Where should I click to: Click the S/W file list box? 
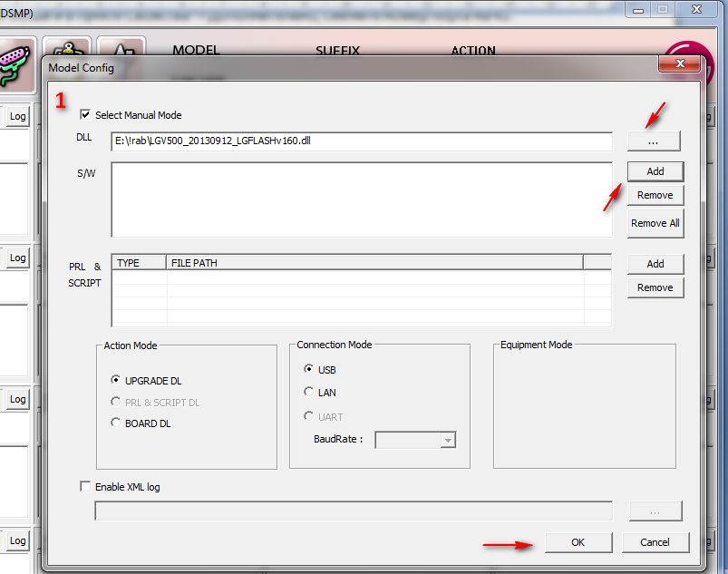[362, 199]
